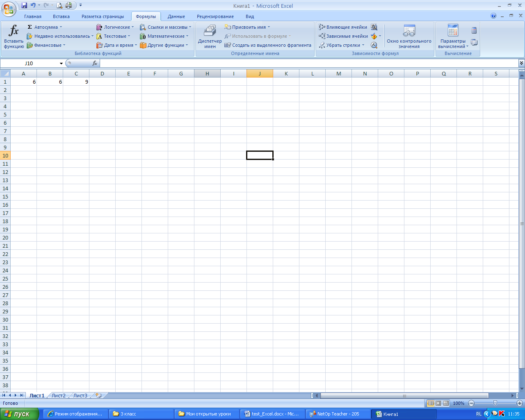Open the Office button menu
Image resolution: width=525 pixels, height=420 pixels.
(x=8, y=8)
